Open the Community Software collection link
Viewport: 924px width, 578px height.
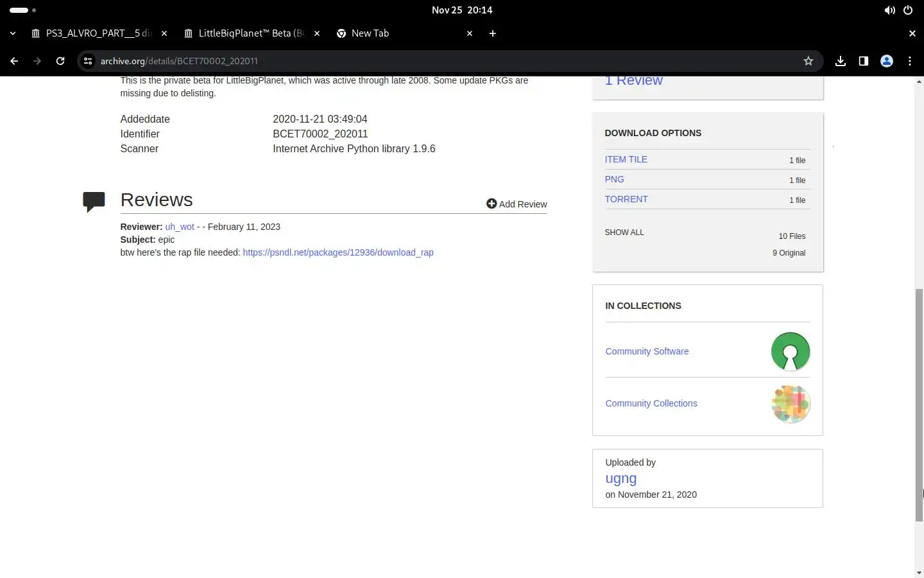click(x=647, y=351)
